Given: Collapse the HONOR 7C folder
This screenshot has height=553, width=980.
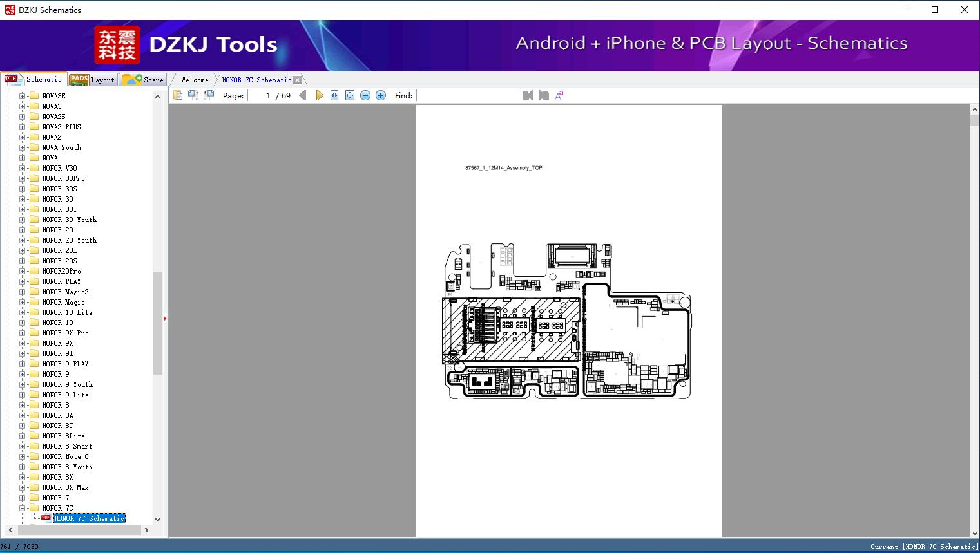Looking at the screenshot, I should click(x=23, y=508).
